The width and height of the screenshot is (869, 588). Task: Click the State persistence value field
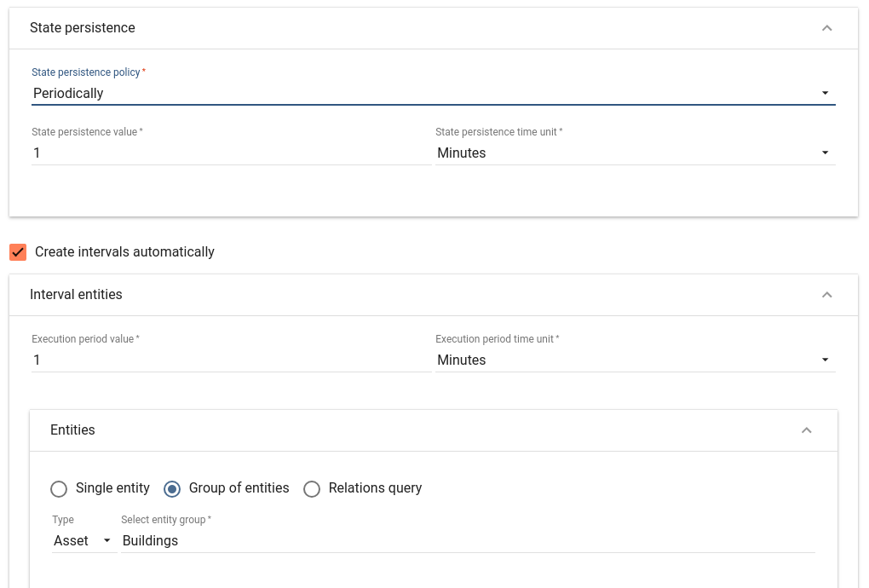click(230, 153)
